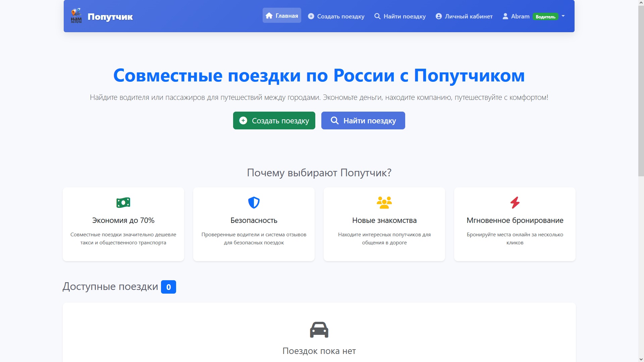Screen dimensions: 644x362
Task: Click the plus icon in navbar
Action: [x=311, y=16]
